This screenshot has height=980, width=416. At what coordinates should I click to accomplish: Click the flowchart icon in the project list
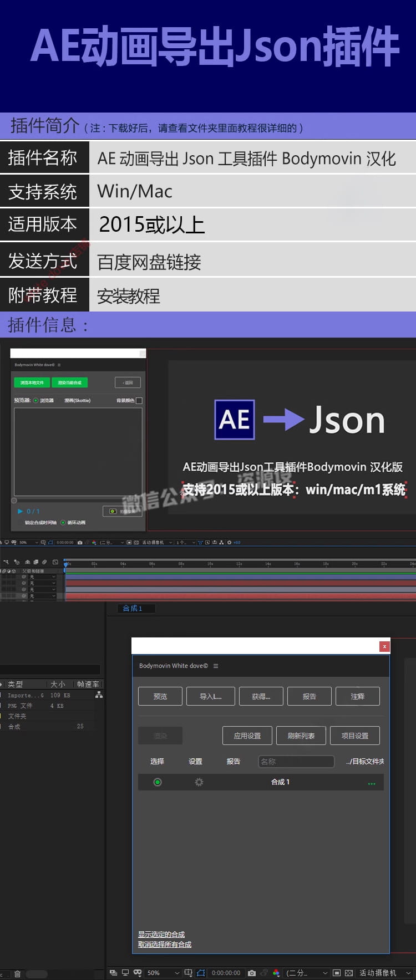coord(99,695)
